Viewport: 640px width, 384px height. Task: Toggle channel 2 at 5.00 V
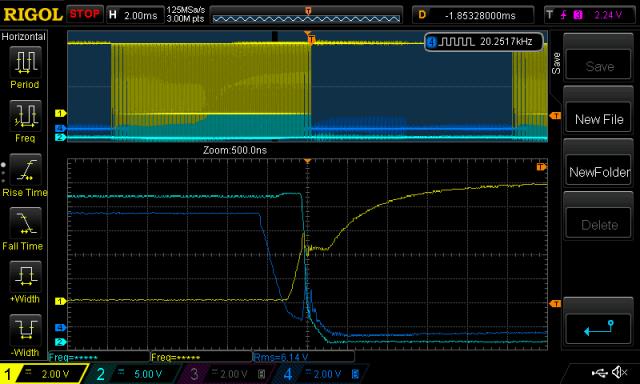[133, 374]
